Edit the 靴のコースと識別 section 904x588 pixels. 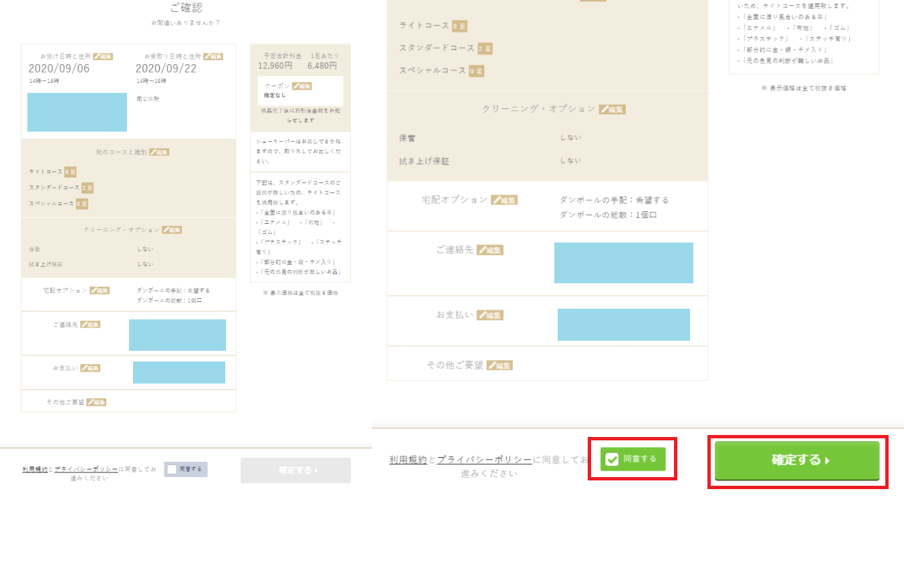(159, 152)
